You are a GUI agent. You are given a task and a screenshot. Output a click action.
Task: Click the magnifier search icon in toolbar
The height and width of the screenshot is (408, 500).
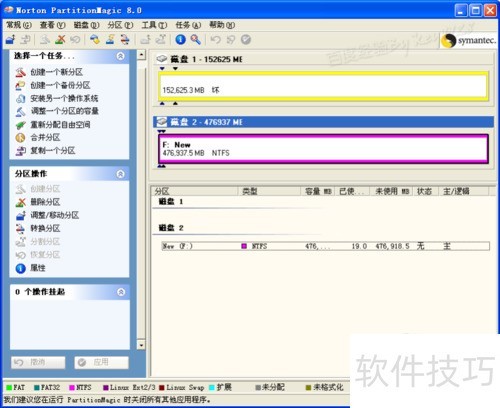pos(196,40)
